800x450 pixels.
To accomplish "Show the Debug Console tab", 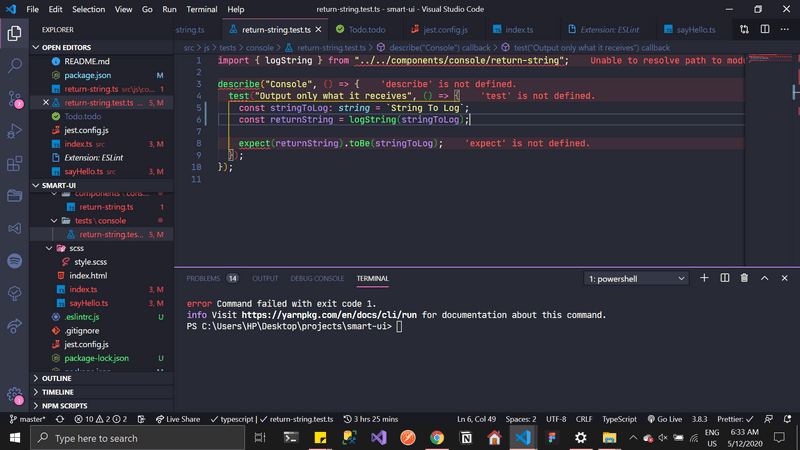I will [317, 278].
